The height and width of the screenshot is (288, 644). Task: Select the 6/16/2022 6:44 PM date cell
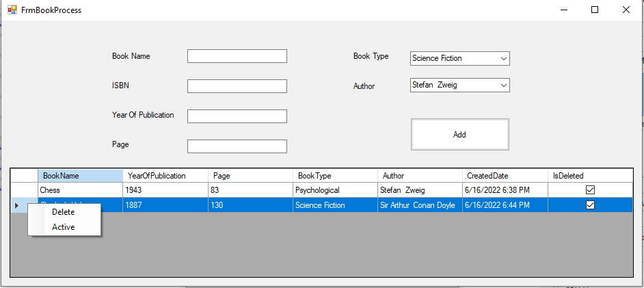click(x=505, y=205)
